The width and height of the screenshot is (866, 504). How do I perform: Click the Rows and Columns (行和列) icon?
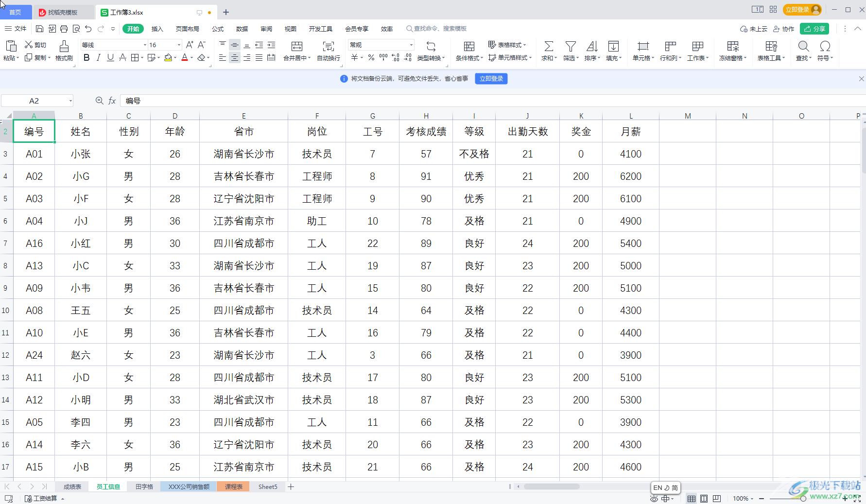click(671, 46)
